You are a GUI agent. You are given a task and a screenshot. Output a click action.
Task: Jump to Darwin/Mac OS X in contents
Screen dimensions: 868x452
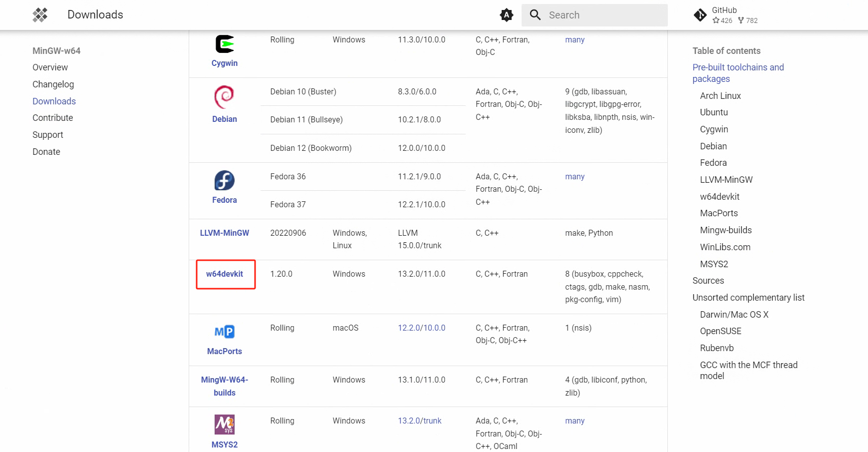(x=734, y=315)
